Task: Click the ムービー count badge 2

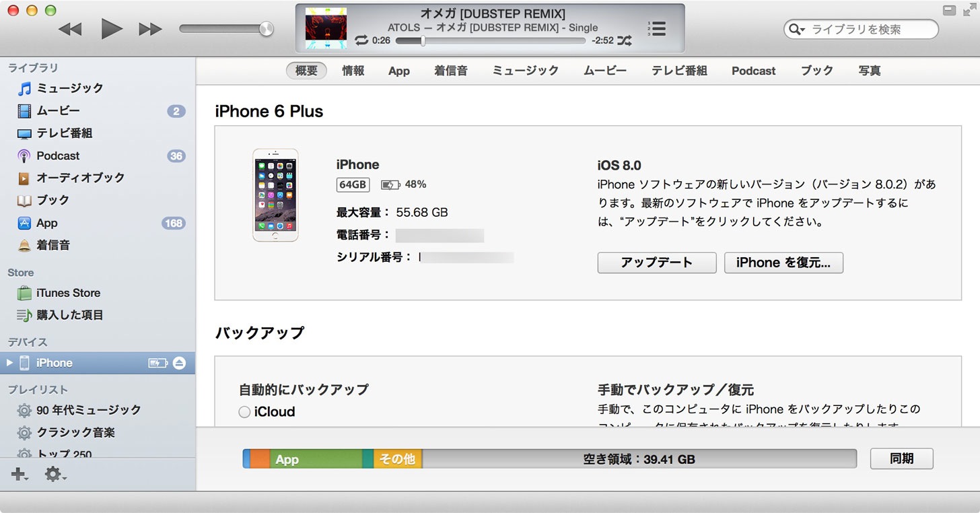Action: [176, 111]
